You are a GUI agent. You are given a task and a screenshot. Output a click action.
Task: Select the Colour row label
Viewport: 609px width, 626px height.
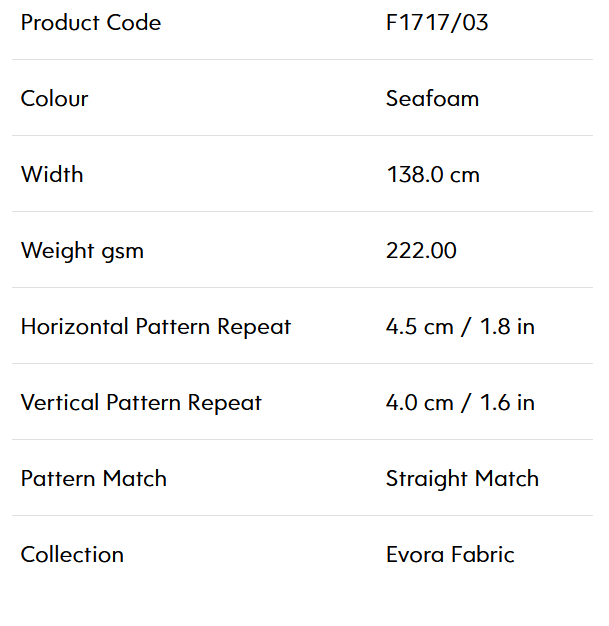(54, 98)
